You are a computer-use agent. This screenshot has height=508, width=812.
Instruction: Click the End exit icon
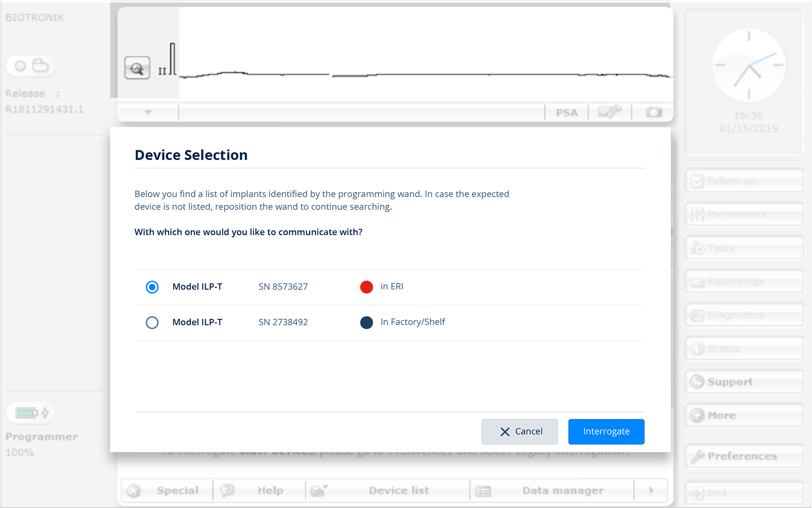697,493
